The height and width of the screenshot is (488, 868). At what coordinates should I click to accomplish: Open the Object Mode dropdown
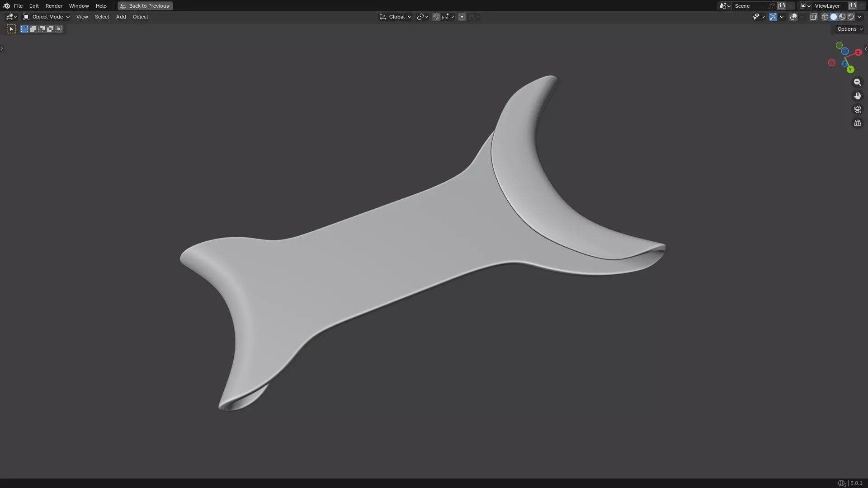pos(46,17)
